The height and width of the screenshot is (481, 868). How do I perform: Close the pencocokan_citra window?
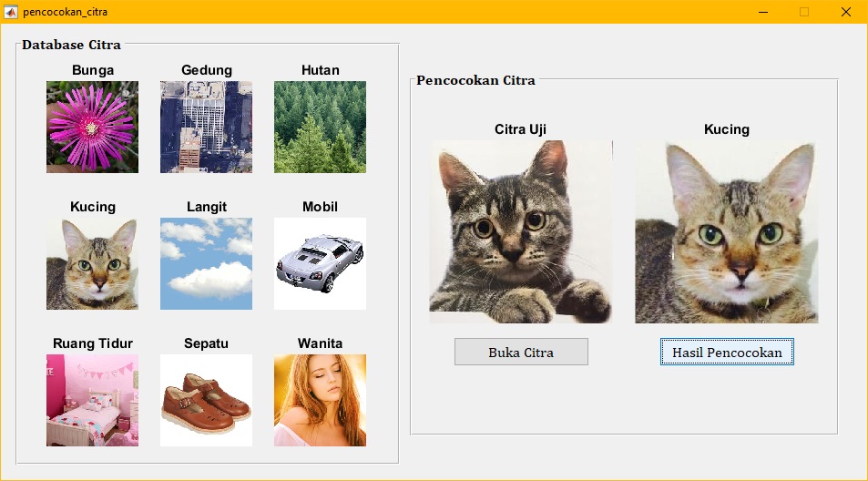(x=846, y=12)
